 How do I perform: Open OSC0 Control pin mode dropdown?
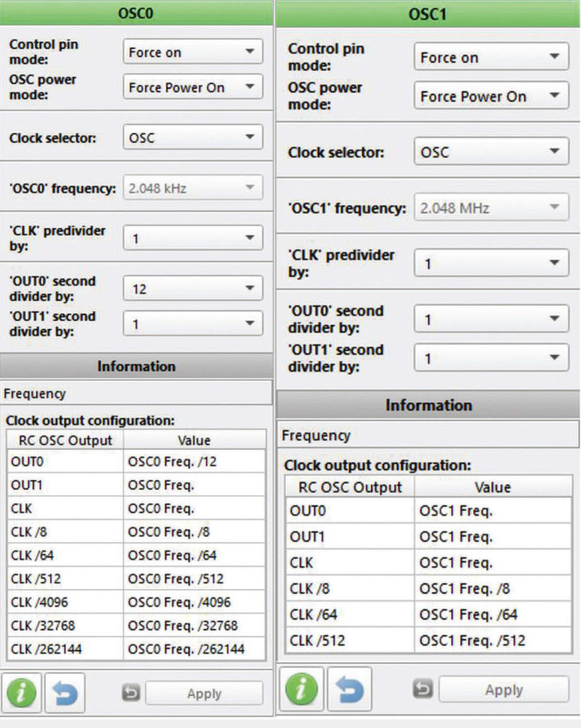pos(193,52)
